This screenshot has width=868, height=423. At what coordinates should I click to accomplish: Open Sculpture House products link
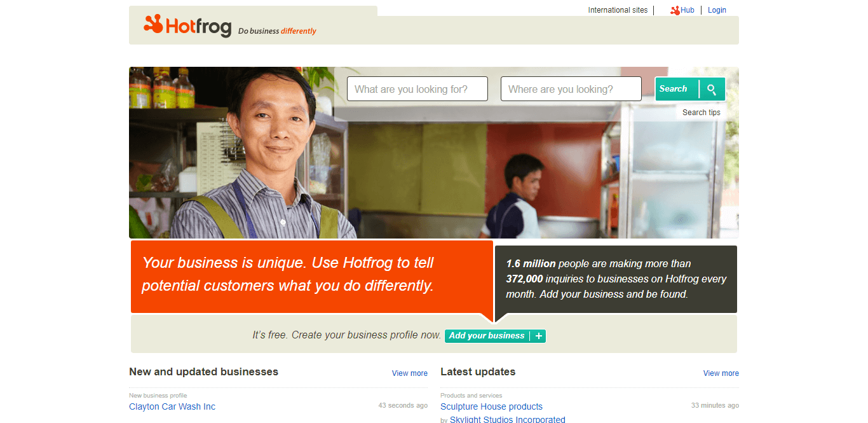click(x=491, y=406)
